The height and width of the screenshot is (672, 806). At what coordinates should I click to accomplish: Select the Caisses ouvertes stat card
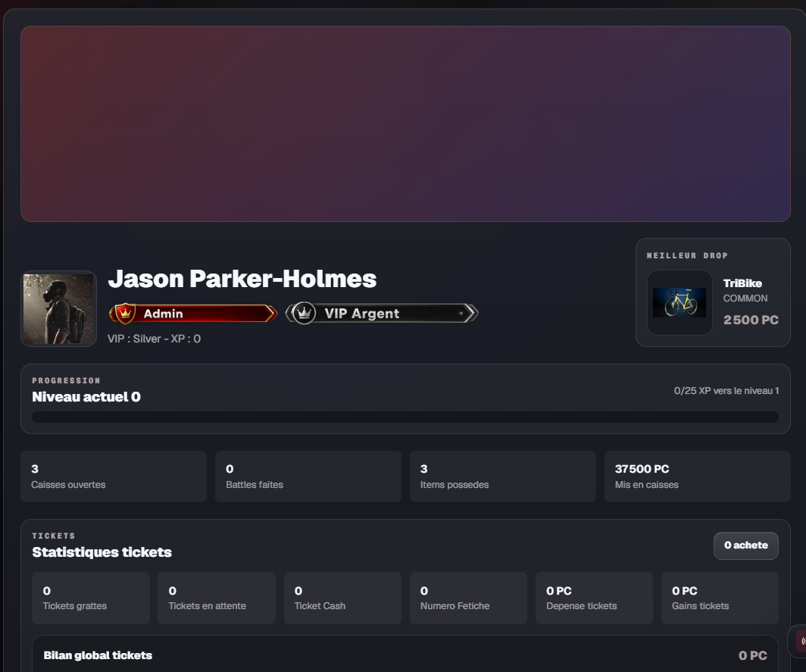[x=114, y=477]
